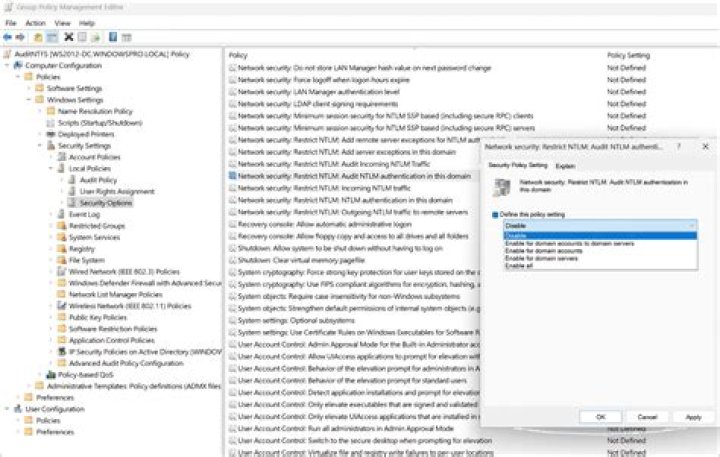This screenshot has width=720, height=457.
Task: Click the Software Settings folder icon
Action: tap(40, 88)
